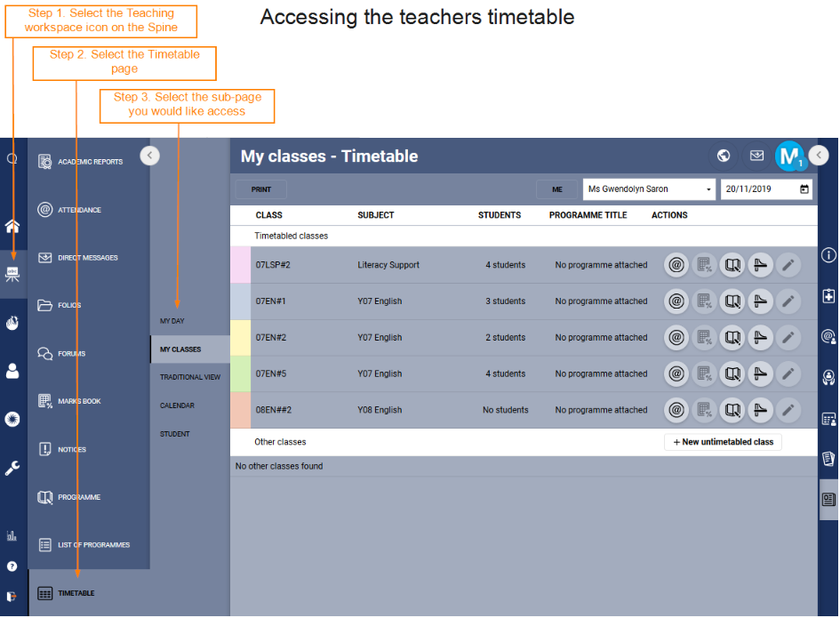Image resolution: width=840 pixels, height=618 pixels.
Task: Open the teacher dropdown showing Ms Gwendolyn Saron
Action: click(649, 189)
